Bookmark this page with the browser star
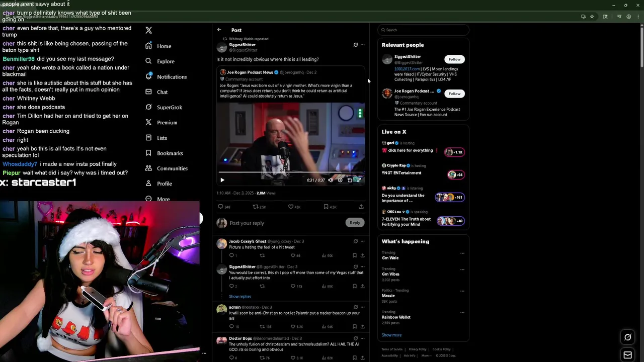Image resolution: width=644 pixels, height=362 pixels. pos(592,17)
